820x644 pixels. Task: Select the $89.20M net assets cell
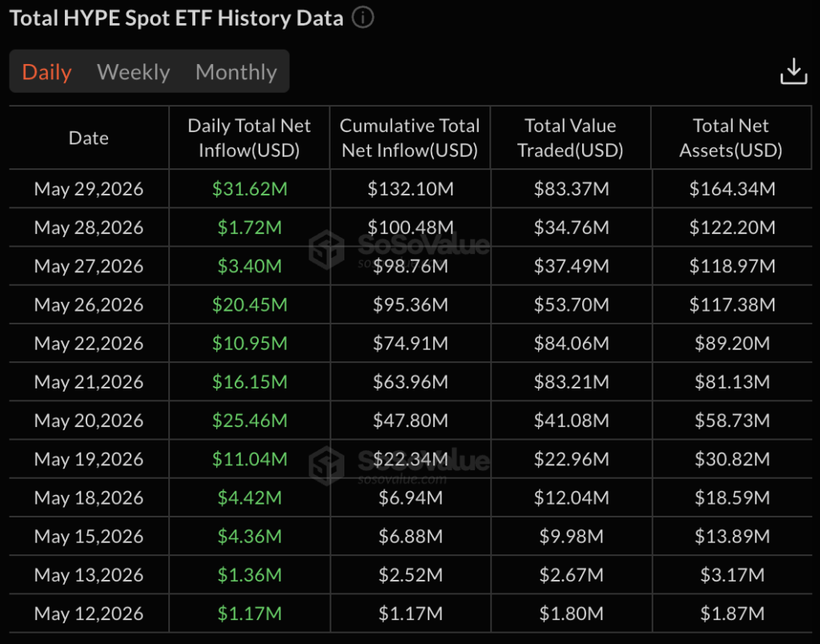coord(732,344)
